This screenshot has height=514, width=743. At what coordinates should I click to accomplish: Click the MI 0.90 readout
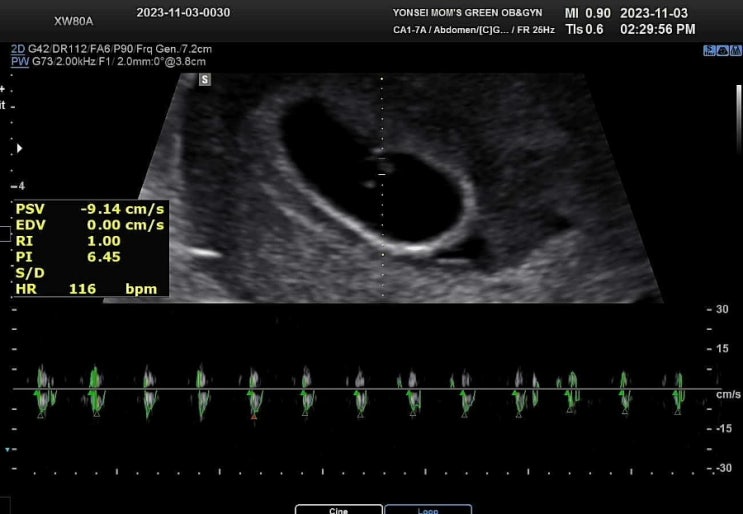[x=588, y=13]
